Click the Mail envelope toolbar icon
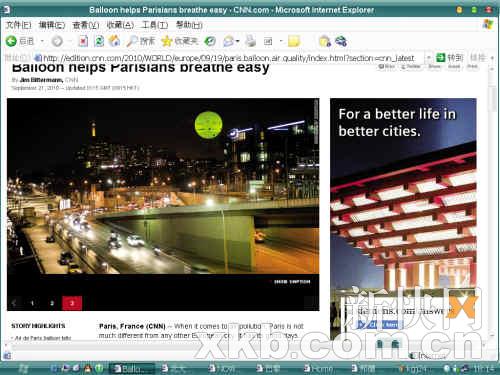500x375 pixels. [228, 41]
